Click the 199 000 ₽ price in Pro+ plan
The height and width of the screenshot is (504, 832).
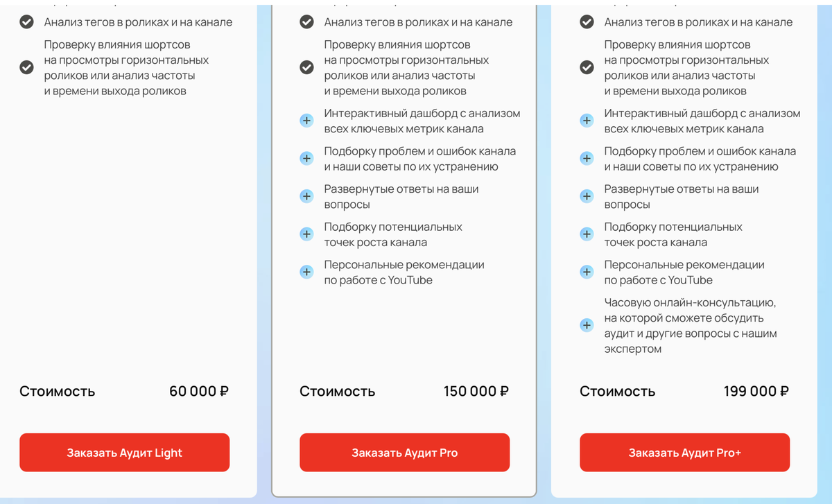tap(756, 391)
